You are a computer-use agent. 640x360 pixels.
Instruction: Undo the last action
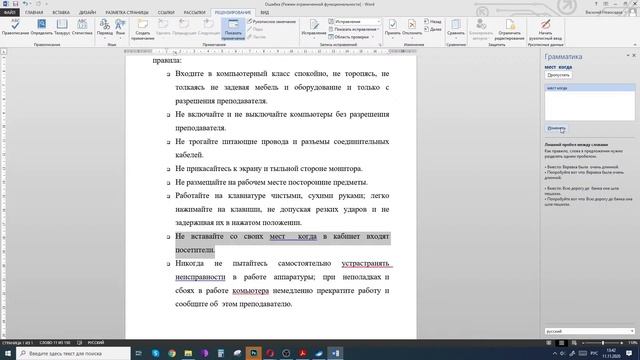pyautogui.click(x=25, y=4)
